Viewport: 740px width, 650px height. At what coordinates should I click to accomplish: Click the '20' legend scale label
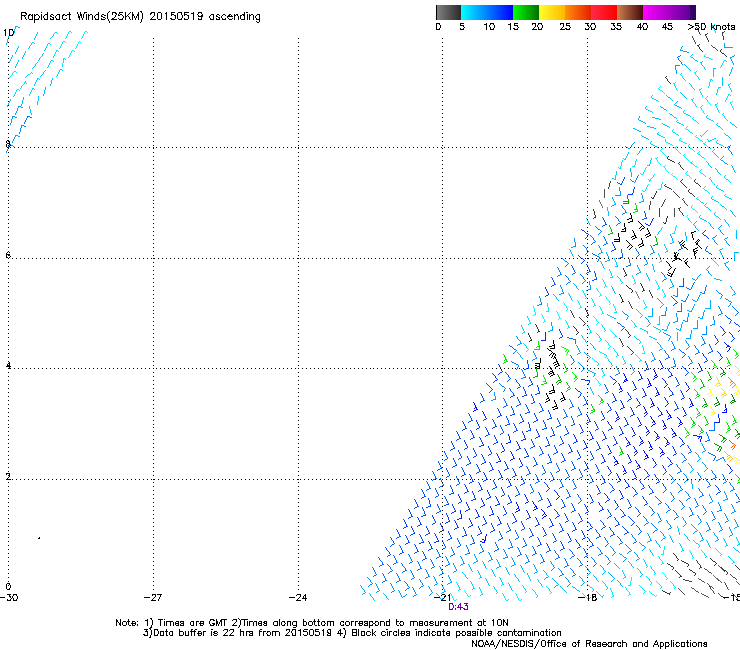tap(537, 27)
